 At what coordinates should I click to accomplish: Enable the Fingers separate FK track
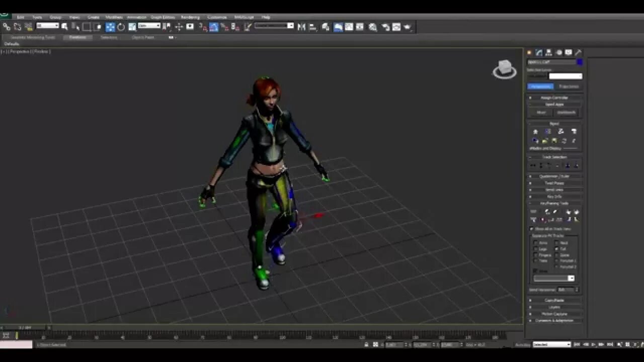pos(535,255)
